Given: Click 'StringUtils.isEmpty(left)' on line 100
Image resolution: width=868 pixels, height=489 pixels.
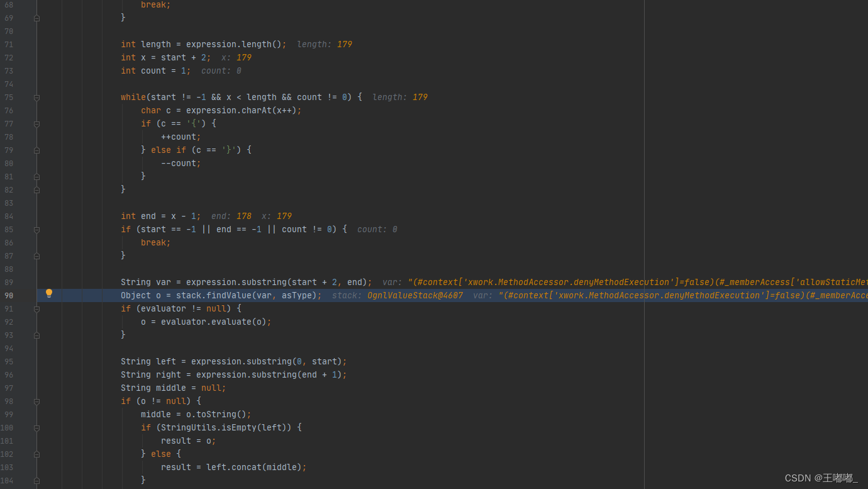Looking at the screenshot, I should pyautogui.click(x=229, y=428).
